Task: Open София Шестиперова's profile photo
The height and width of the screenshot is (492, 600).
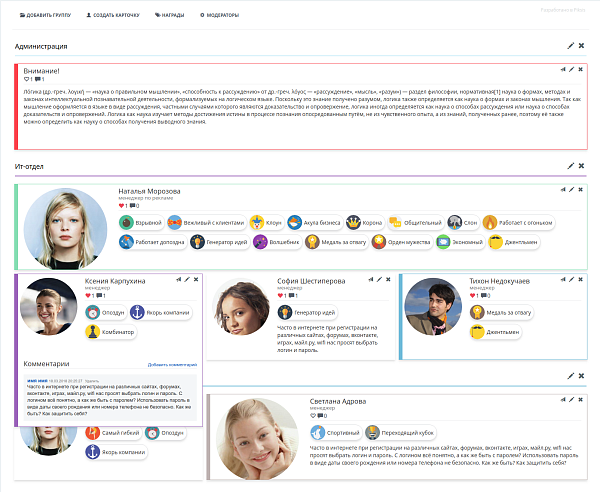Action: click(x=241, y=307)
